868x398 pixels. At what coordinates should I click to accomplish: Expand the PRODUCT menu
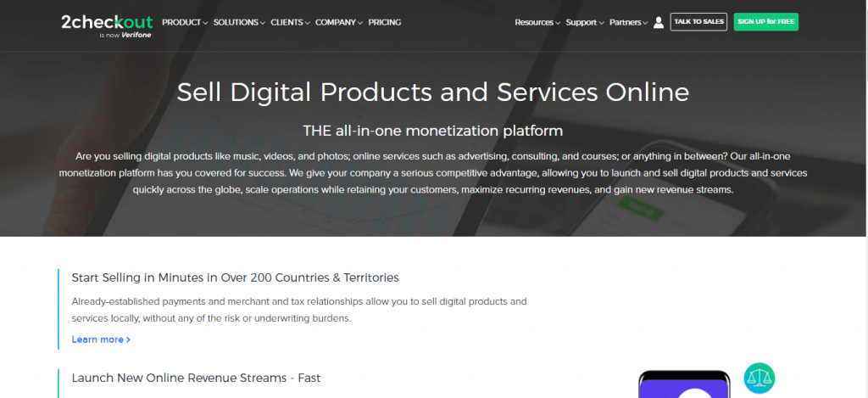point(185,23)
